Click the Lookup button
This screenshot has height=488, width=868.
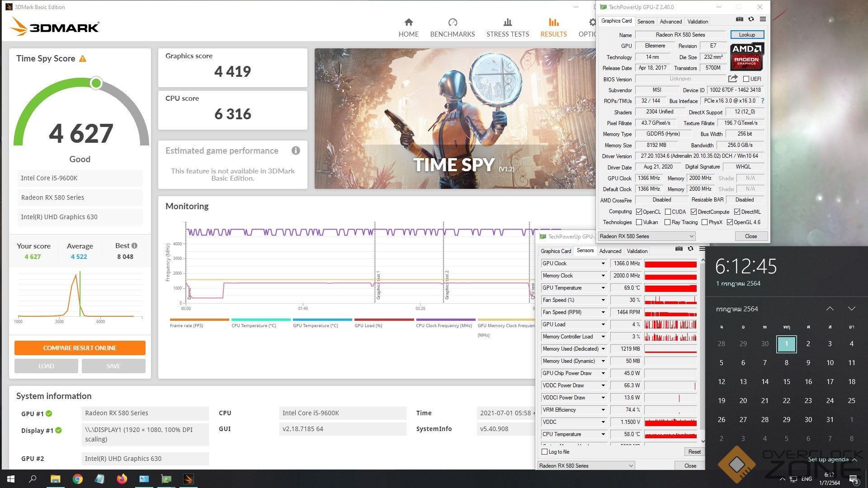pyautogui.click(x=747, y=35)
